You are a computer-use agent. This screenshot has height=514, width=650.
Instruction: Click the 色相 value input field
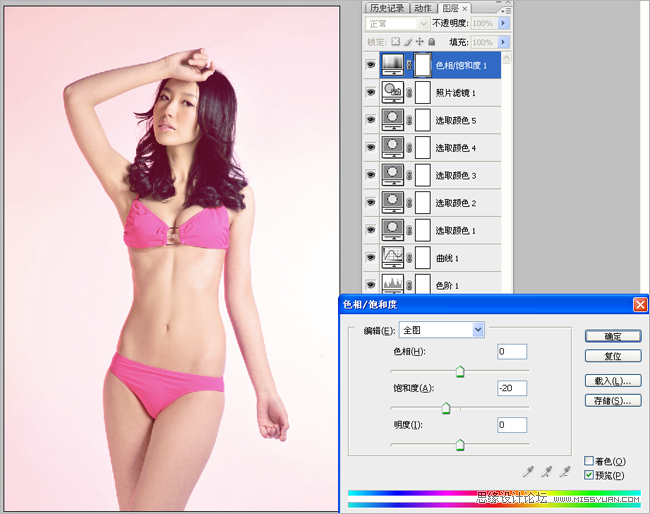[x=512, y=352]
